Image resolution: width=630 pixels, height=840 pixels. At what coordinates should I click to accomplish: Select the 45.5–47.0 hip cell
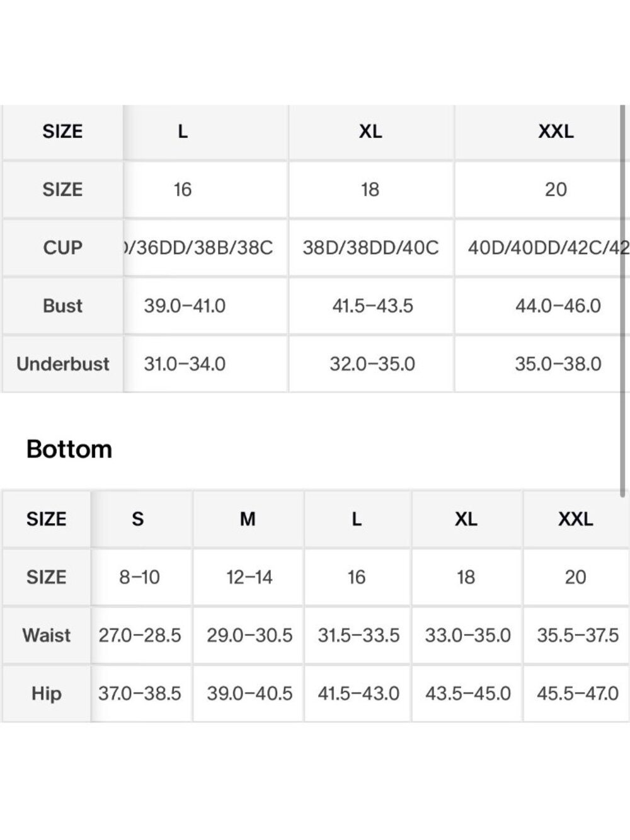point(577,693)
